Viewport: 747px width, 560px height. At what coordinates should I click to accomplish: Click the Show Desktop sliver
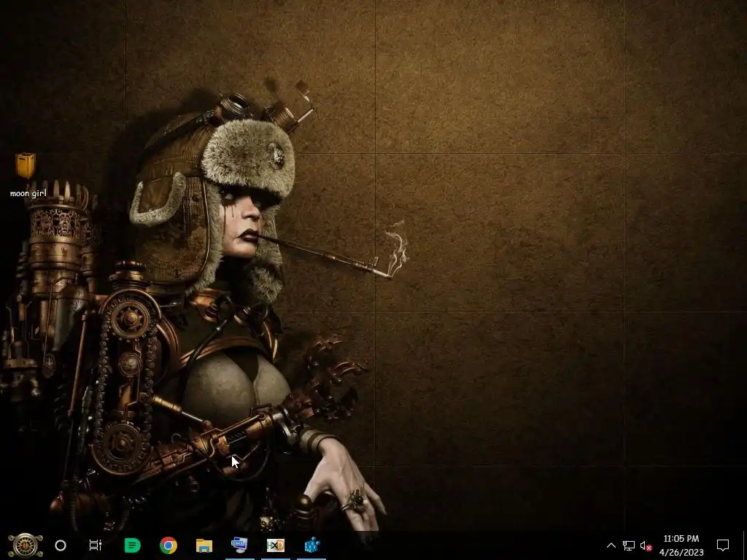click(x=745, y=545)
